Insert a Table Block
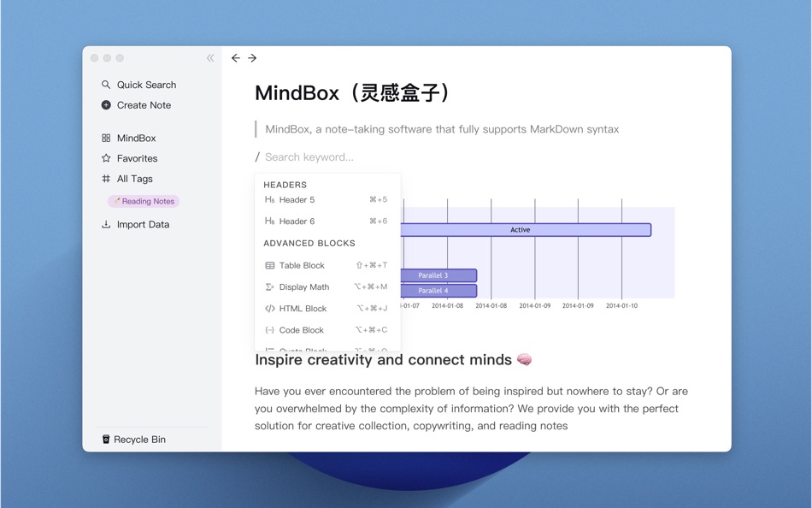The width and height of the screenshot is (812, 508). pyautogui.click(x=327, y=265)
